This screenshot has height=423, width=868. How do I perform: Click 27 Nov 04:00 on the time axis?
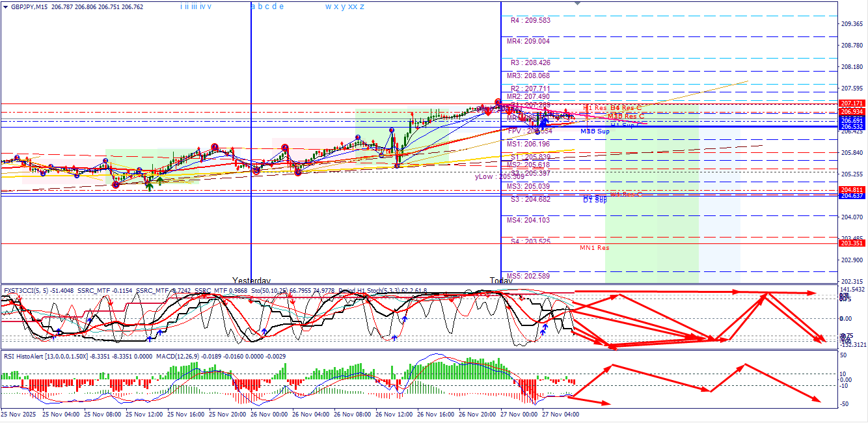click(560, 414)
